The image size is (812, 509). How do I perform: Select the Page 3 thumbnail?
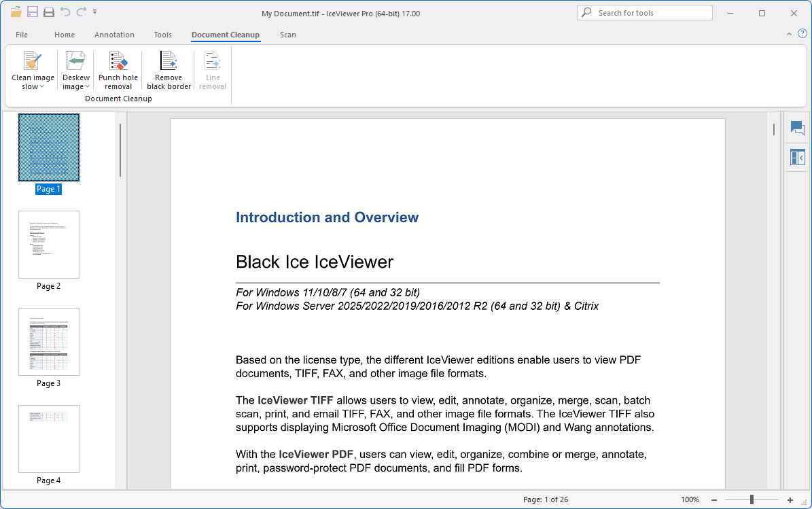[x=49, y=342]
